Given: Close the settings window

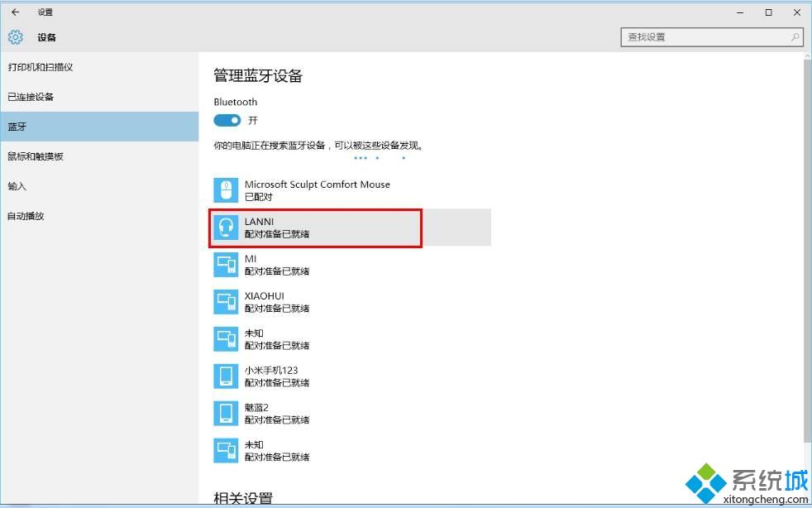Looking at the screenshot, I should point(797,12).
